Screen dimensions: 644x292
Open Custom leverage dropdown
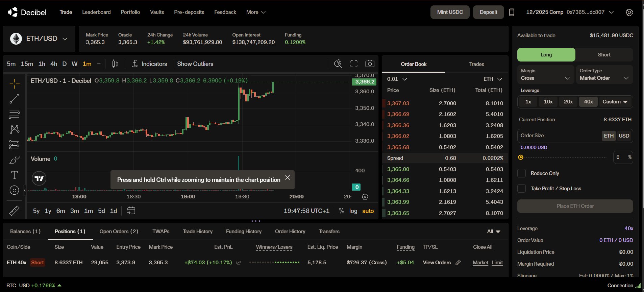(x=615, y=102)
